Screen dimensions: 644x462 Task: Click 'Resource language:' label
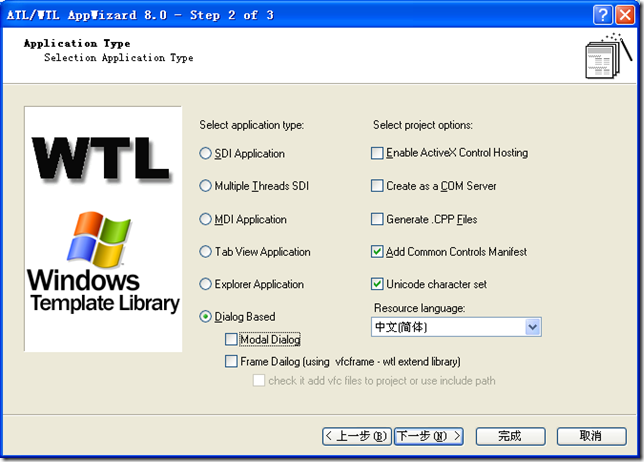pos(419,308)
